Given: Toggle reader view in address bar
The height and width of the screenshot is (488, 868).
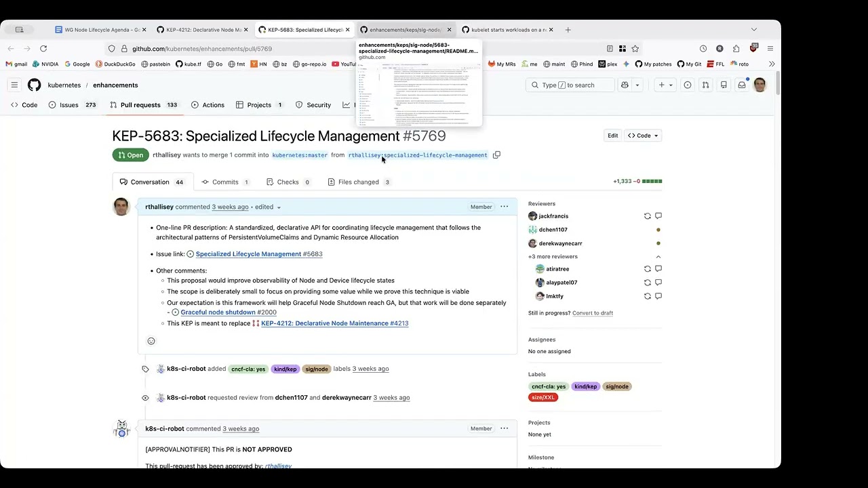Looking at the screenshot, I should [x=610, y=49].
